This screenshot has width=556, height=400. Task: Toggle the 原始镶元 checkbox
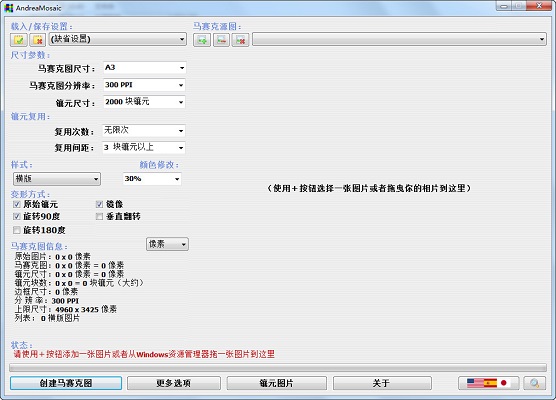16,204
